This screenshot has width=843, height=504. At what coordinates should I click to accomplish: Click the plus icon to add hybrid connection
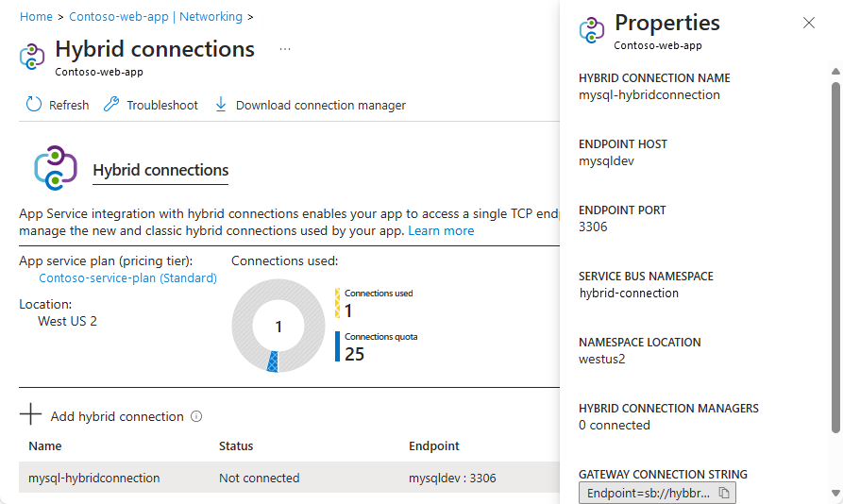coord(31,415)
